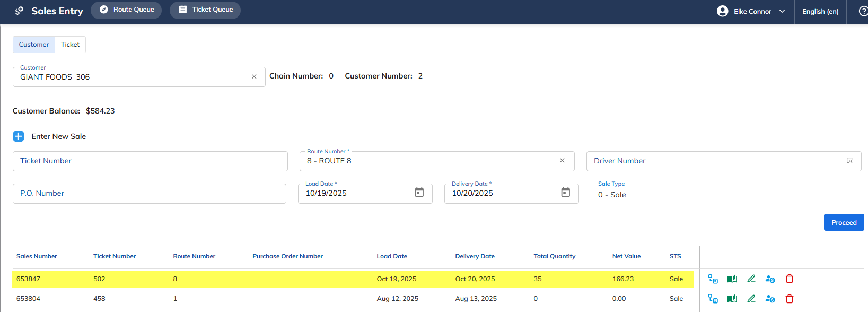
Task: Clear the GIANT FOODS customer selection
Action: (254, 77)
